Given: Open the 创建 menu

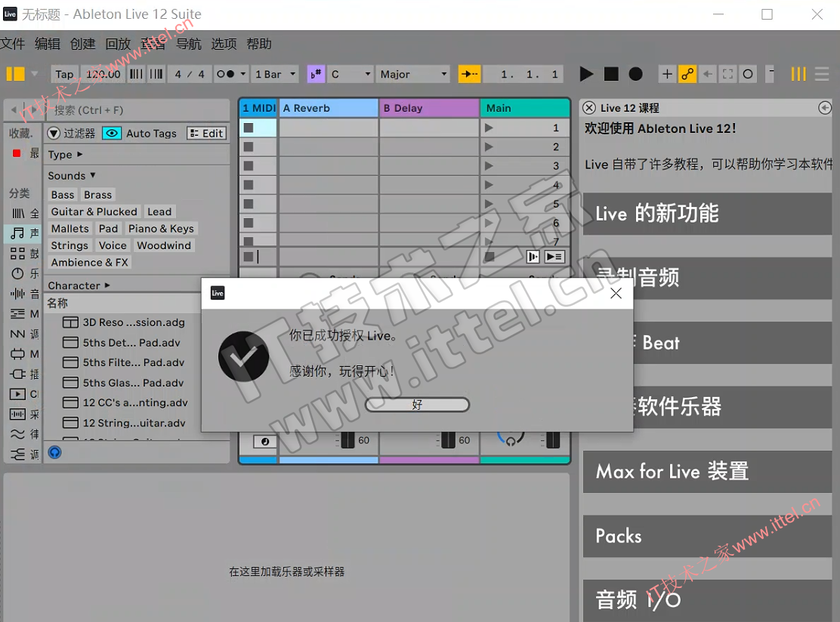Looking at the screenshot, I should [82, 43].
